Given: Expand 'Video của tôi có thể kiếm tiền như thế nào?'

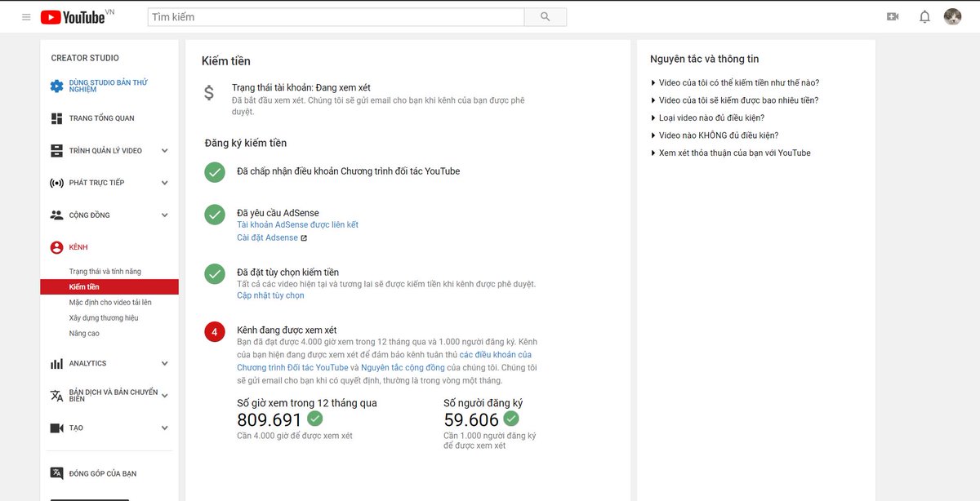Looking at the screenshot, I should click(735, 82).
